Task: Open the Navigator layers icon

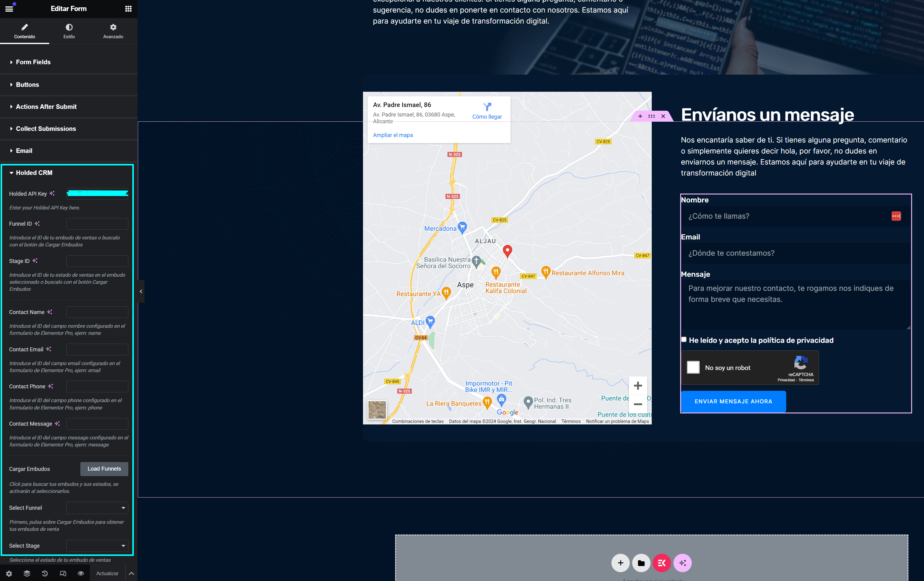Action: tap(27, 573)
